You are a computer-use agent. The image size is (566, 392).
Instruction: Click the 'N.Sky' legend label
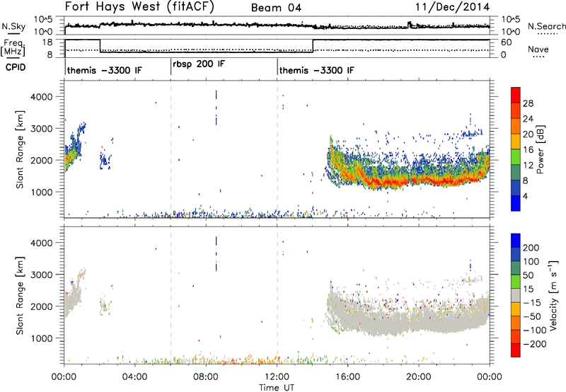13,26
